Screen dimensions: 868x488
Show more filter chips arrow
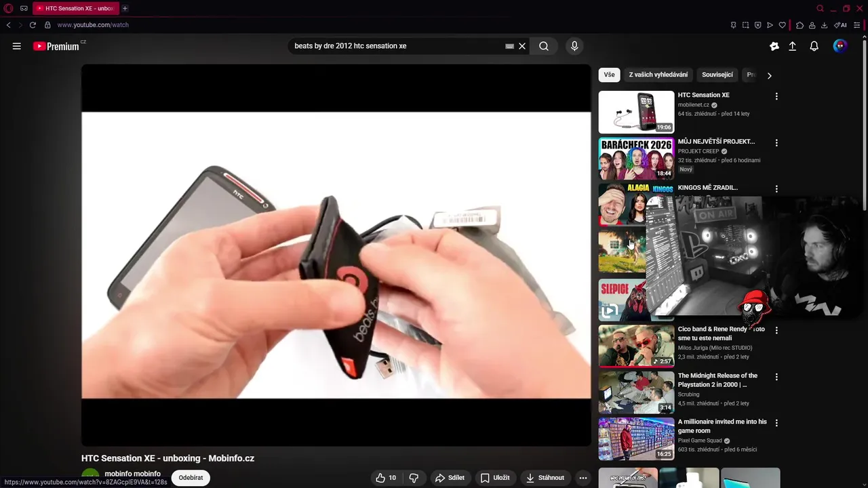pyautogui.click(x=769, y=75)
